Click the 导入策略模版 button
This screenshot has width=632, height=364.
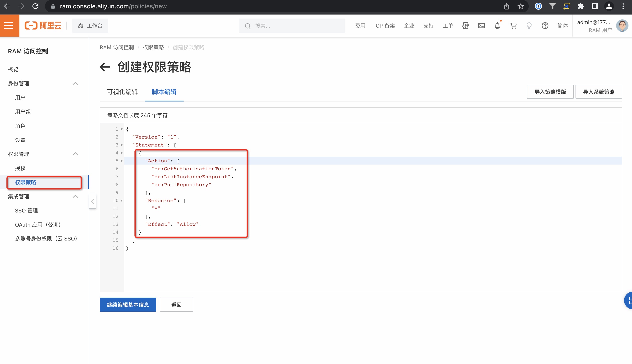tap(550, 92)
